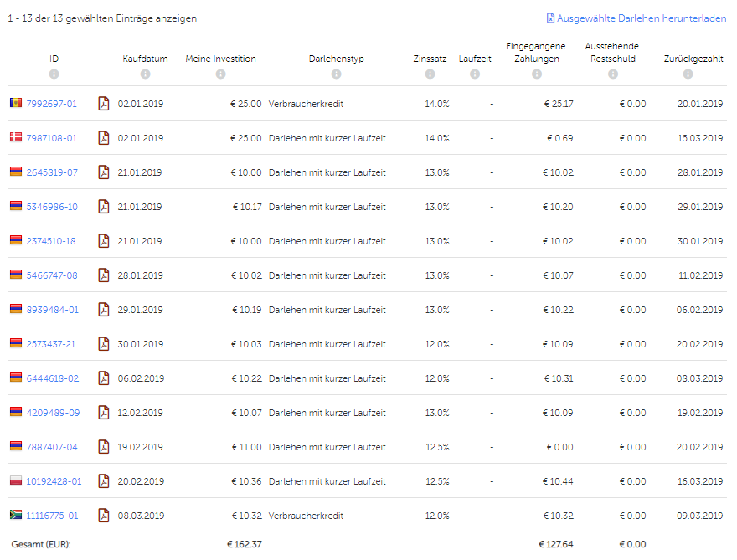Screen dimensions: 737x560
Task: Open loan 8939484-01 details
Action: click(52, 310)
